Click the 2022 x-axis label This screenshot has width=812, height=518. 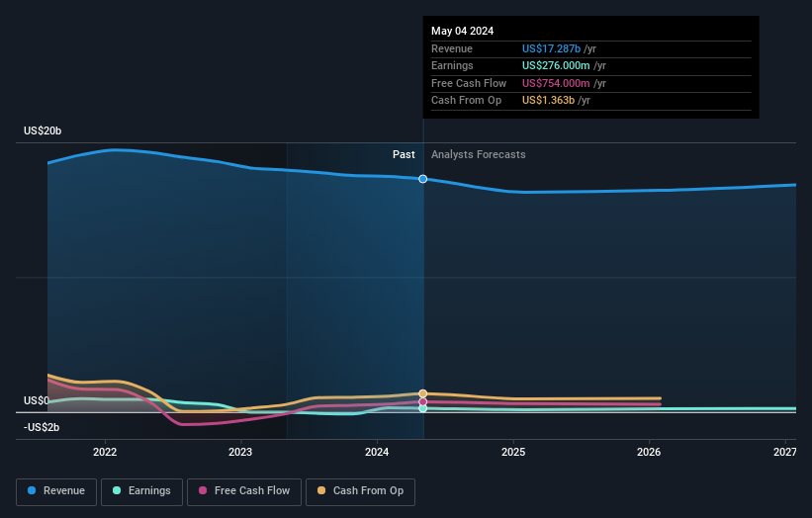(105, 452)
